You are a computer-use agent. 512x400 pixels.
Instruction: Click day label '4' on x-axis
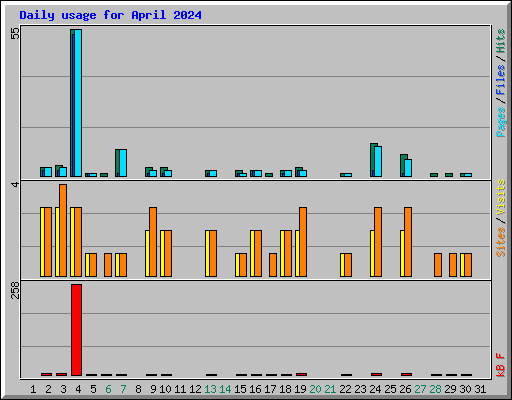[78, 389]
